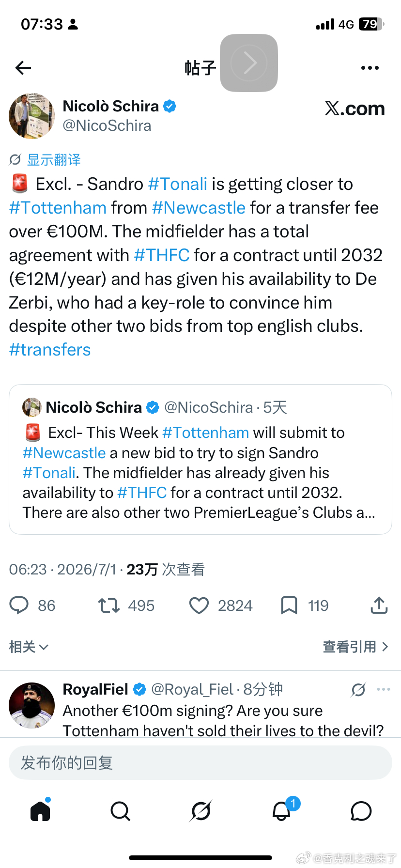Go to the Home tab

pyautogui.click(x=40, y=810)
